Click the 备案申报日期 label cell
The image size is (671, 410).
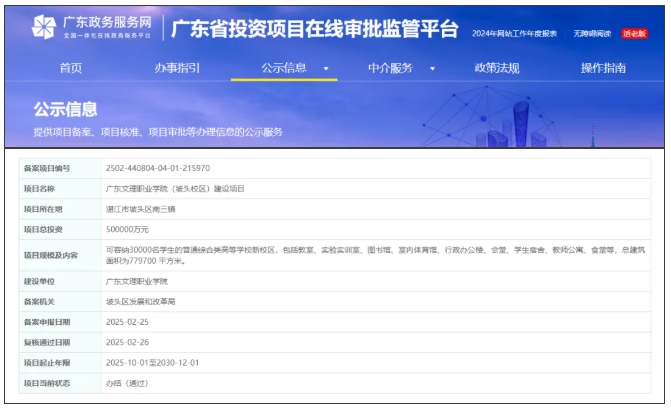[x=60, y=322]
